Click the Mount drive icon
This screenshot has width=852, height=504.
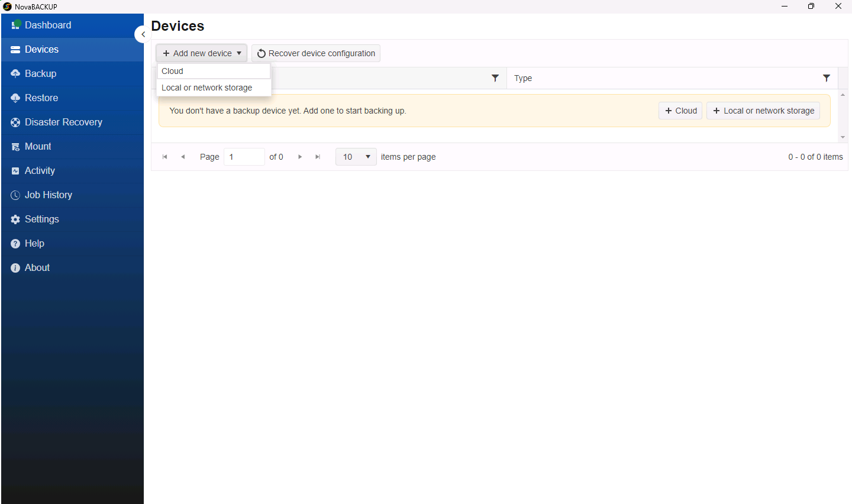[x=15, y=147]
